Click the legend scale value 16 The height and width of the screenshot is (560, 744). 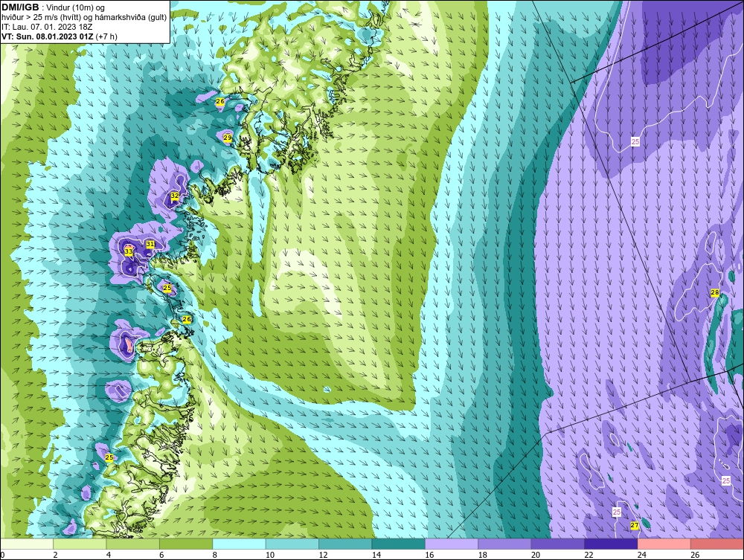tap(429, 555)
